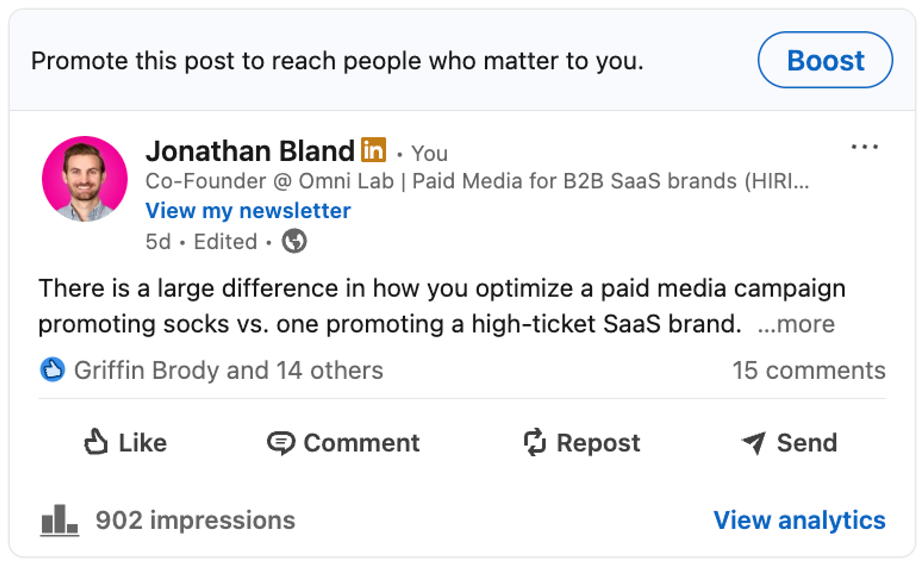
Task: Open the three-dot post options menu
Action: click(864, 147)
